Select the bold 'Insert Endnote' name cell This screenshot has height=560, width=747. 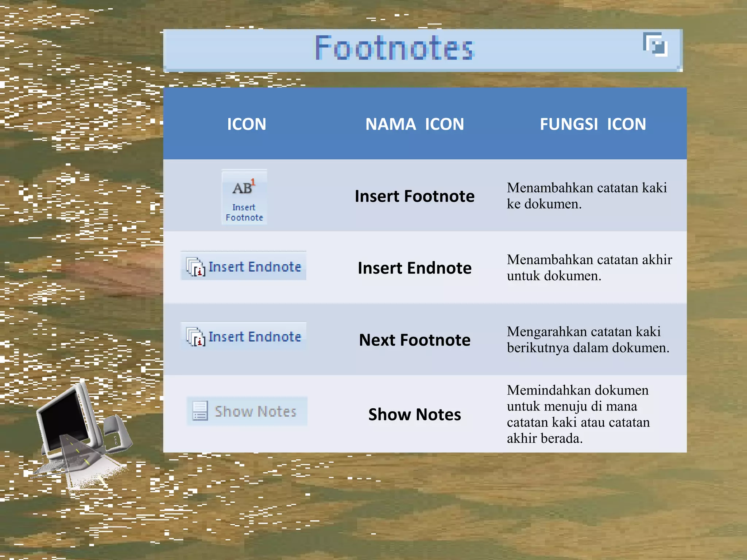415,268
